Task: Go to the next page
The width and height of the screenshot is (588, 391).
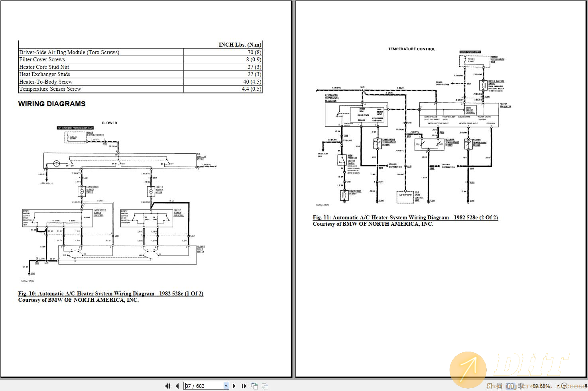Action: point(234,386)
